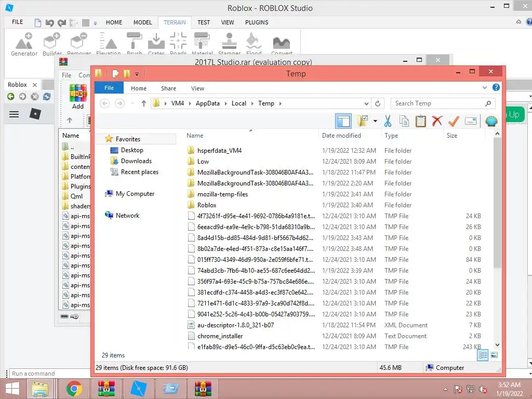This screenshot has width=532, height=399.
Task: Open the dropdown arrow beside new folder icon
Action: pyautogui.click(x=375, y=121)
